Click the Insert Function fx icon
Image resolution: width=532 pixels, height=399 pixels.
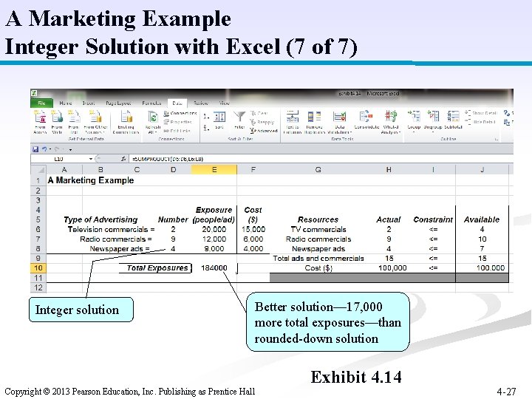tap(123, 159)
